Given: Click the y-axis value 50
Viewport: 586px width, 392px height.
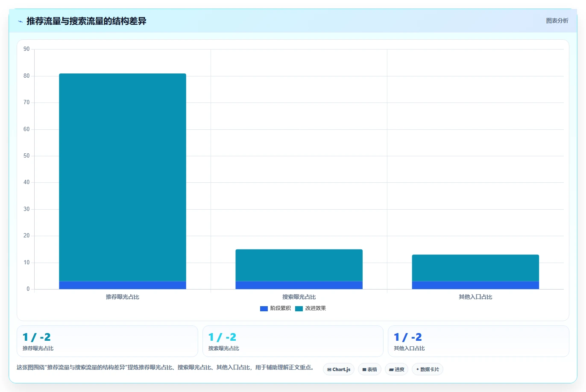Looking at the screenshot, I should [26, 156].
